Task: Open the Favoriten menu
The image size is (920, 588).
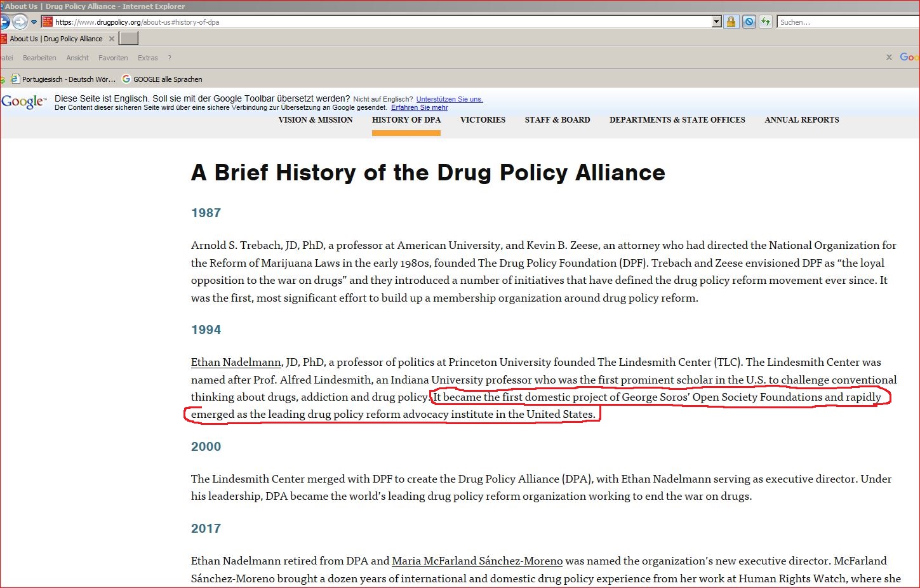Action: click(x=113, y=58)
